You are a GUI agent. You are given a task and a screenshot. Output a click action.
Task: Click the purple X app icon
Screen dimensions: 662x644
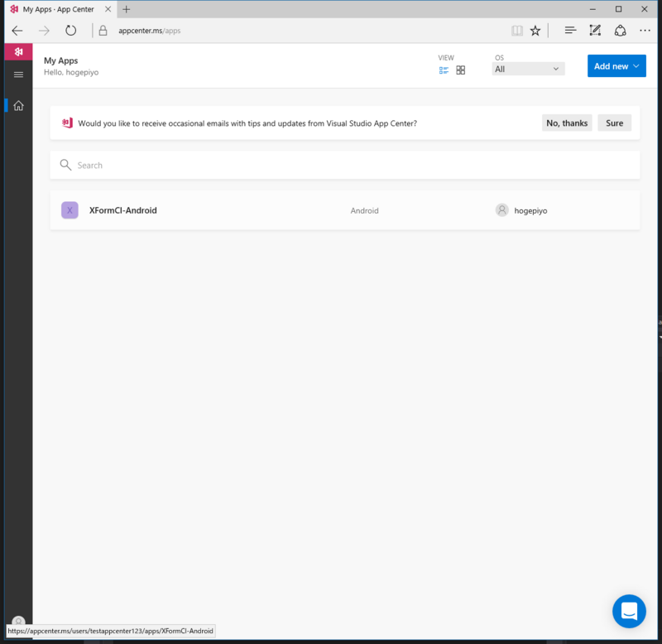click(70, 210)
